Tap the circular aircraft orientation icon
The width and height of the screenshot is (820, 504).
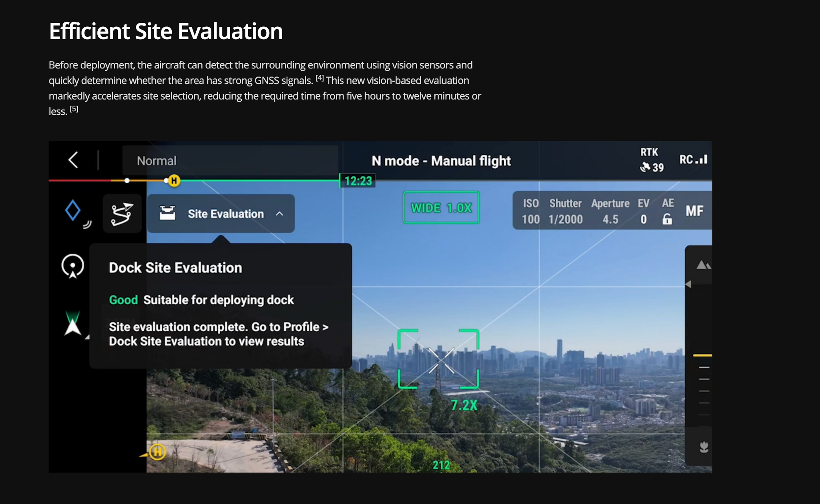tap(72, 266)
